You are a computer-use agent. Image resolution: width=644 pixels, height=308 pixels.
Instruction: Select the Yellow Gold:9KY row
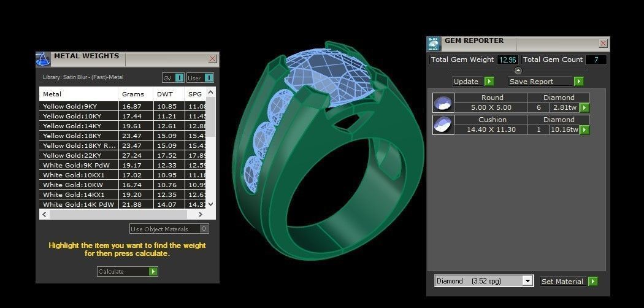coord(123,106)
